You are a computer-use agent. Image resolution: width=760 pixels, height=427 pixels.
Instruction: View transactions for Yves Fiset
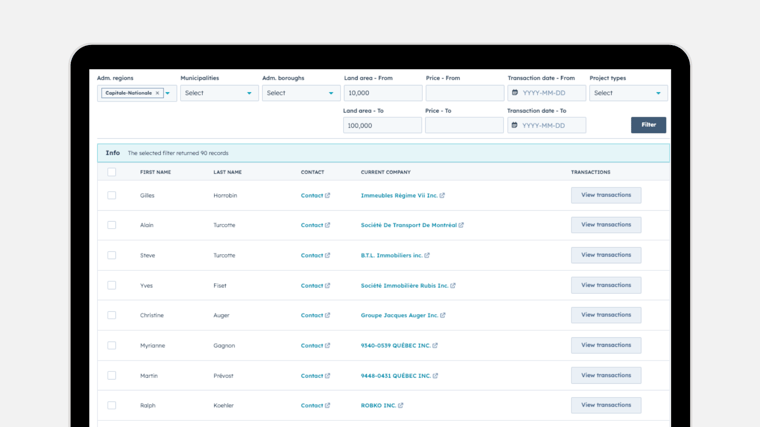click(x=606, y=285)
